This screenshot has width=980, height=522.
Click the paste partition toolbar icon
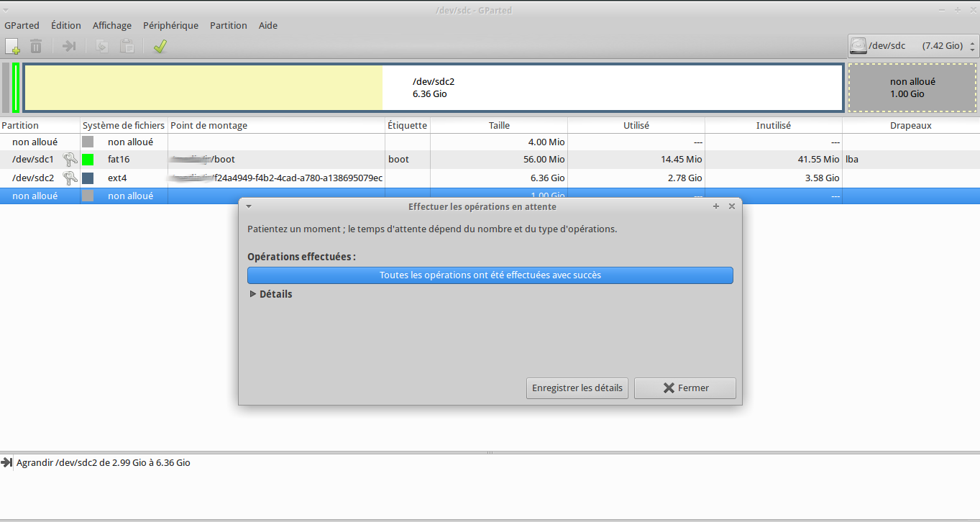(127, 47)
